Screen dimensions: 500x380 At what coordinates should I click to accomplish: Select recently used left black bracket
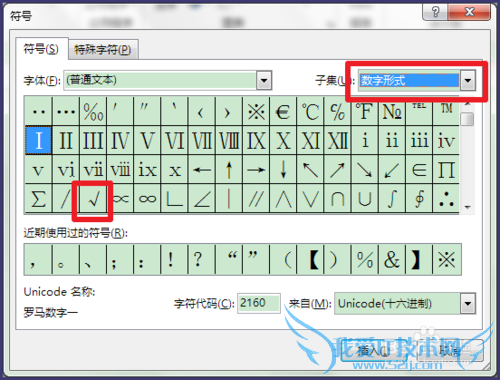tap(310, 259)
